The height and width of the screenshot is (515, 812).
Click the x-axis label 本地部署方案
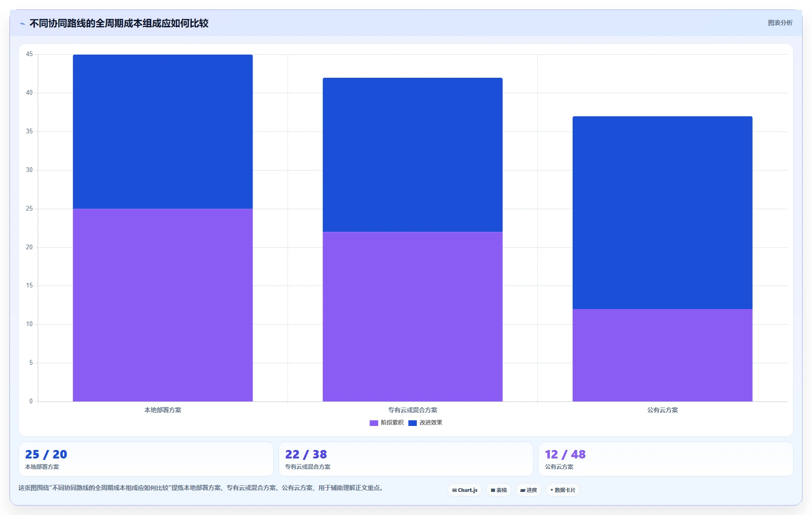(x=163, y=410)
